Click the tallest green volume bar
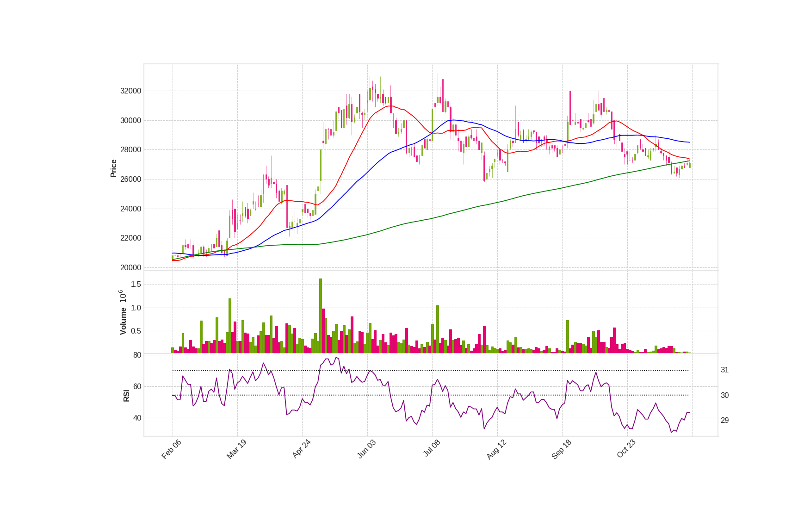 pyautogui.click(x=321, y=315)
